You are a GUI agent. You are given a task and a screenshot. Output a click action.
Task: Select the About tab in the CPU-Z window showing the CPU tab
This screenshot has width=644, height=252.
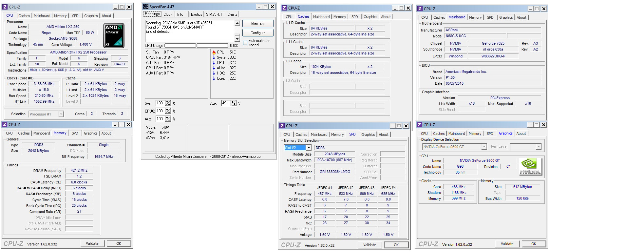tap(106, 16)
